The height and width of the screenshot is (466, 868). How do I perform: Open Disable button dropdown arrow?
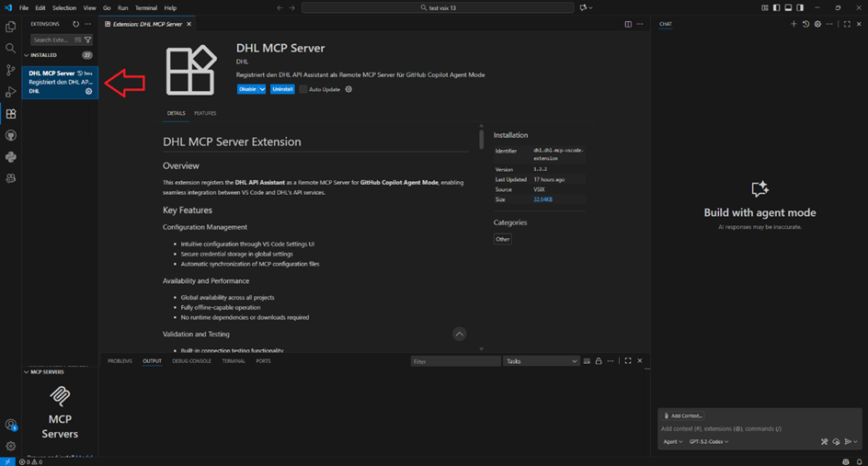coord(262,89)
